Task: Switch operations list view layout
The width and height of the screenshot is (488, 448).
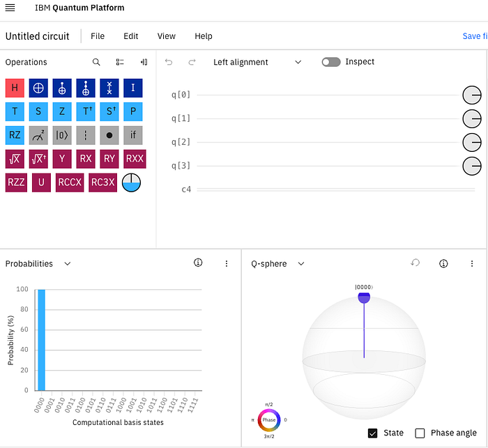Action: tap(120, 62)
